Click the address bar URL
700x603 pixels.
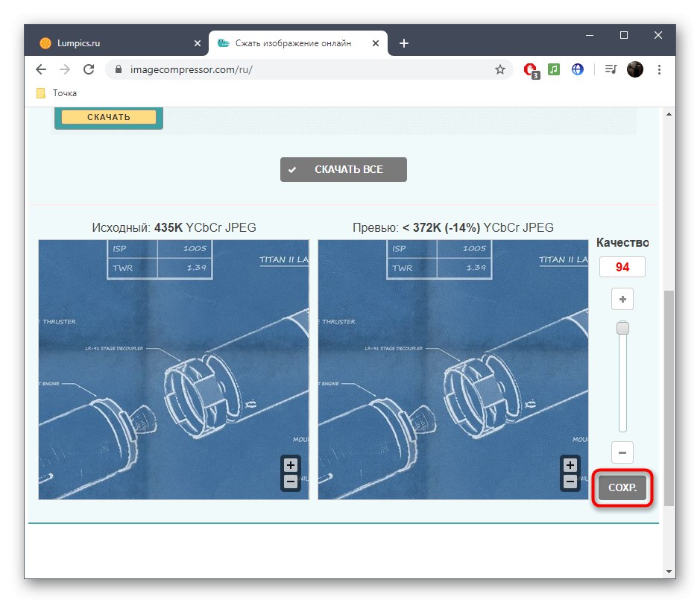191,69
